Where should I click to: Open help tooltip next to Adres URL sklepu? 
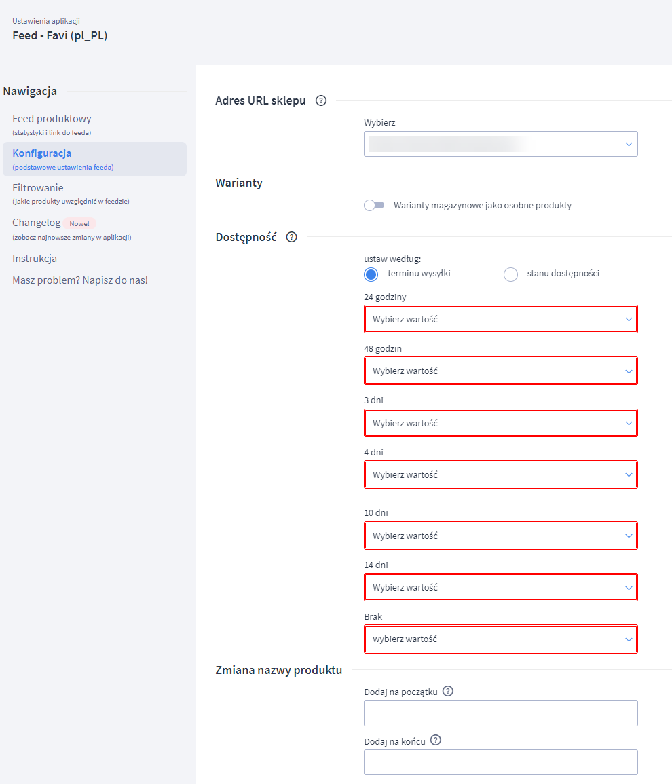point(320,100)
